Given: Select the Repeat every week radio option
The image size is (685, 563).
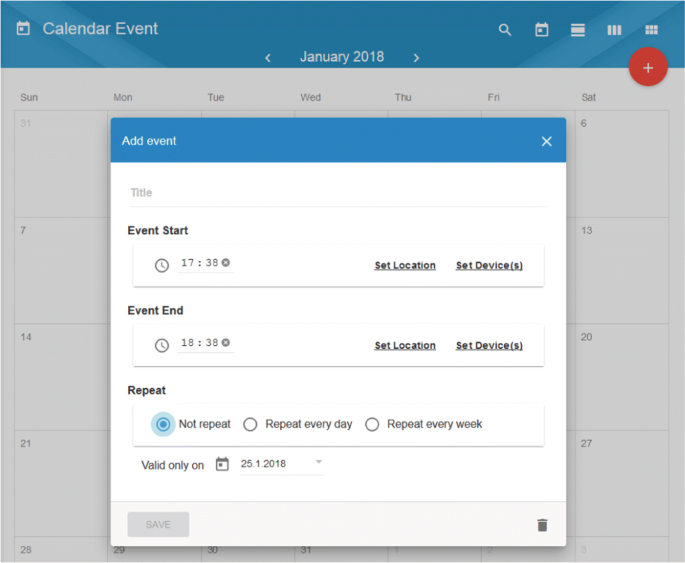Looking at the screenshot, I should 372,424.
